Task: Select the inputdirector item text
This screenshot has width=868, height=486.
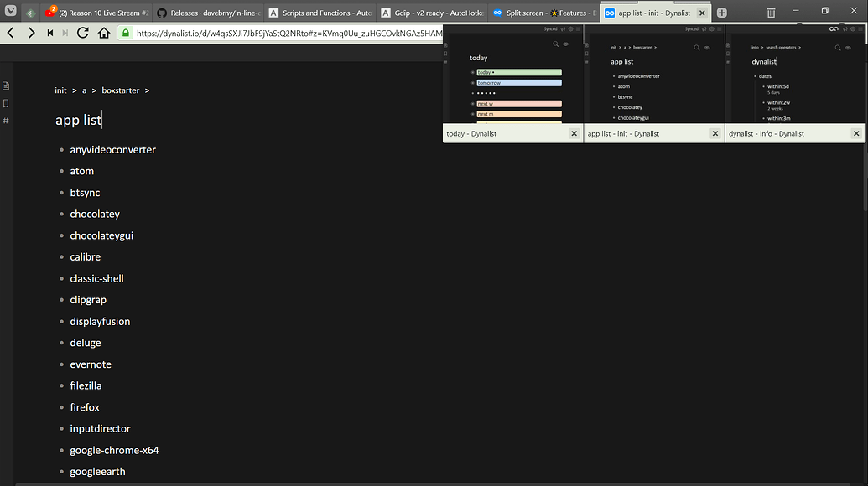Action: pyautogui.click(x=100, y=428)
